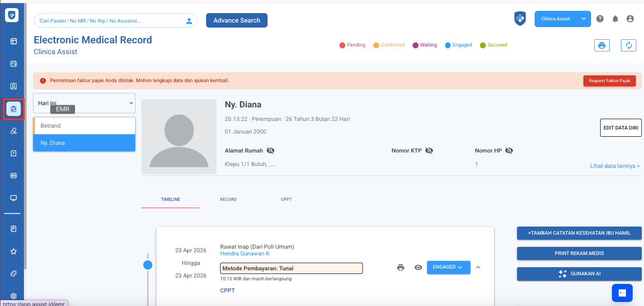Click the Advance Search button

(236, 20)
